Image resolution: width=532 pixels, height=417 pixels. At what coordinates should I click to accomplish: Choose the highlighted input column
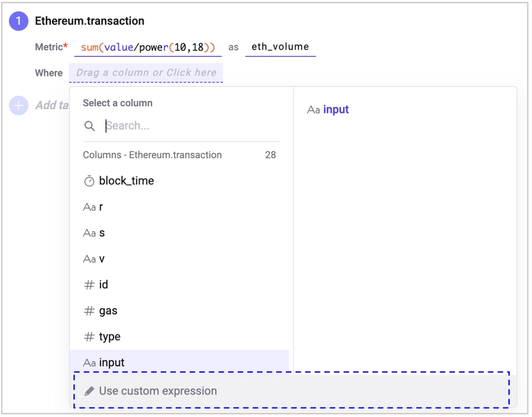(112, 363)
